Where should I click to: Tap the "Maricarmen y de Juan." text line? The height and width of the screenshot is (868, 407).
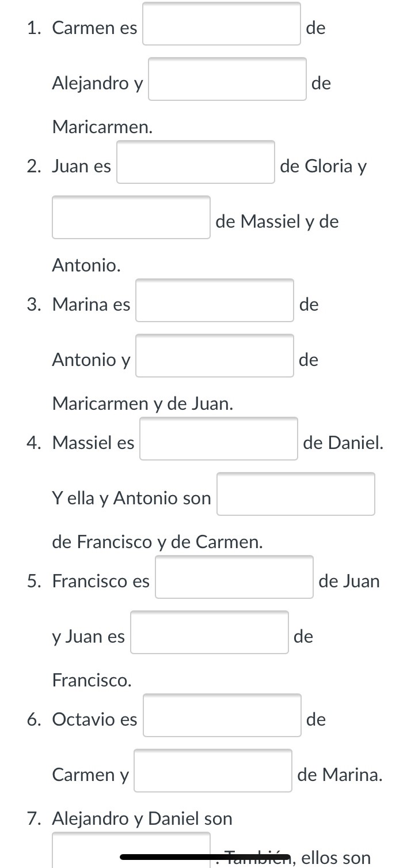tap(143, 404)
